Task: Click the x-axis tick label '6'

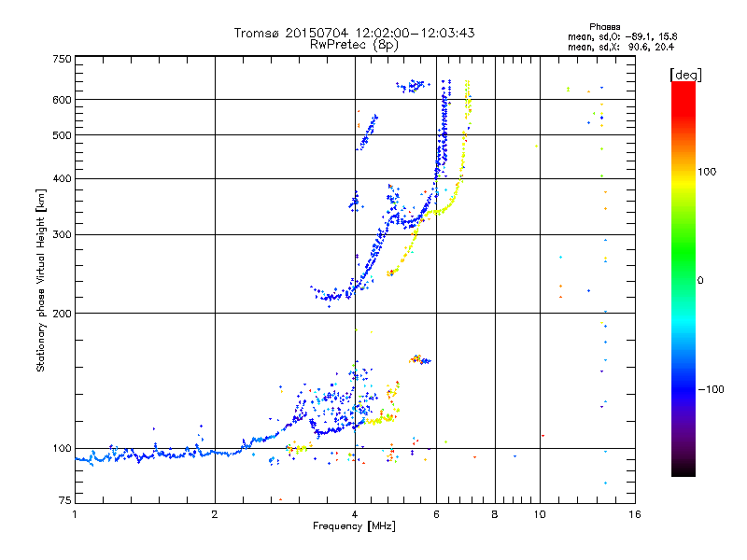Action: tap(436, 514)
